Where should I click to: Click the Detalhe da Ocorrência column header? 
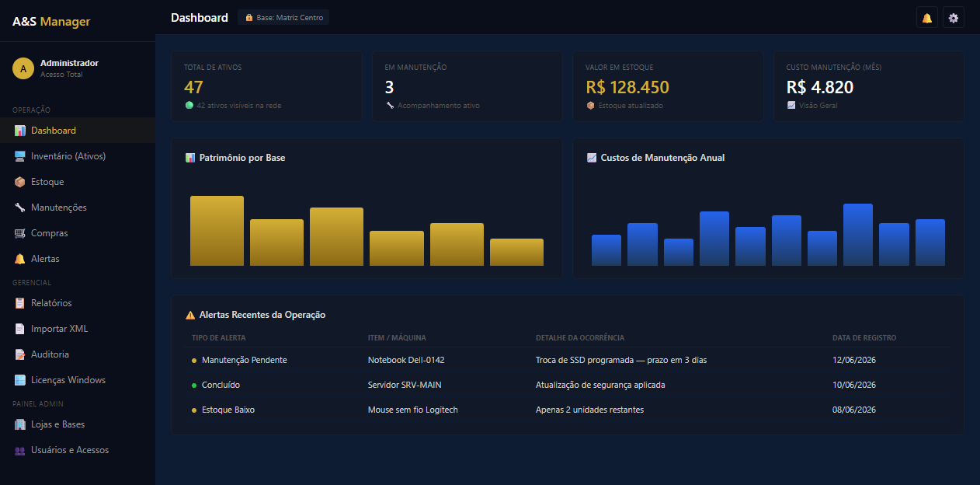point(580,338)
